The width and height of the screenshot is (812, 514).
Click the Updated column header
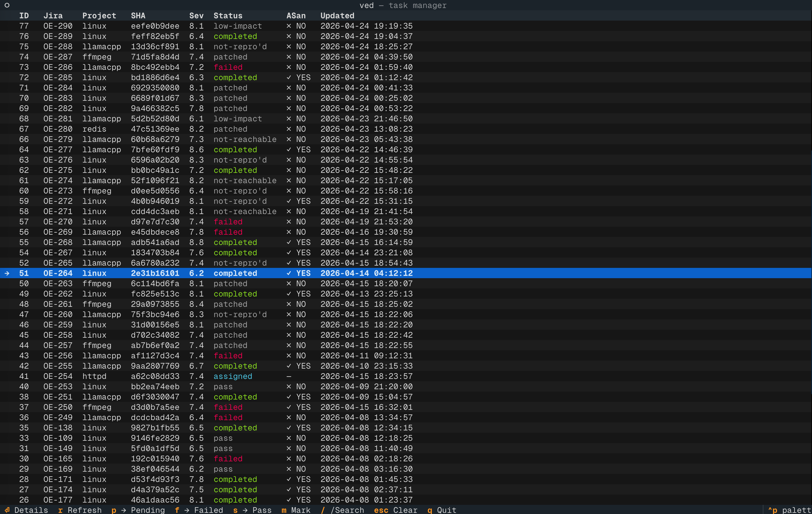pos(337,15)
